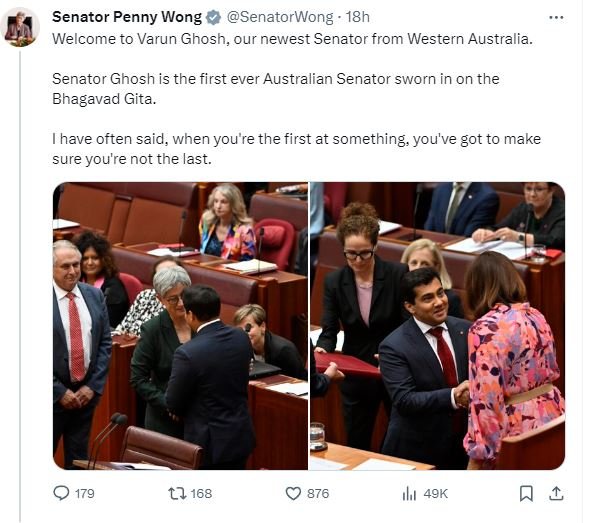603x523 pixels.
Task: Open the reply comment icon
Action: coord(61,493)
